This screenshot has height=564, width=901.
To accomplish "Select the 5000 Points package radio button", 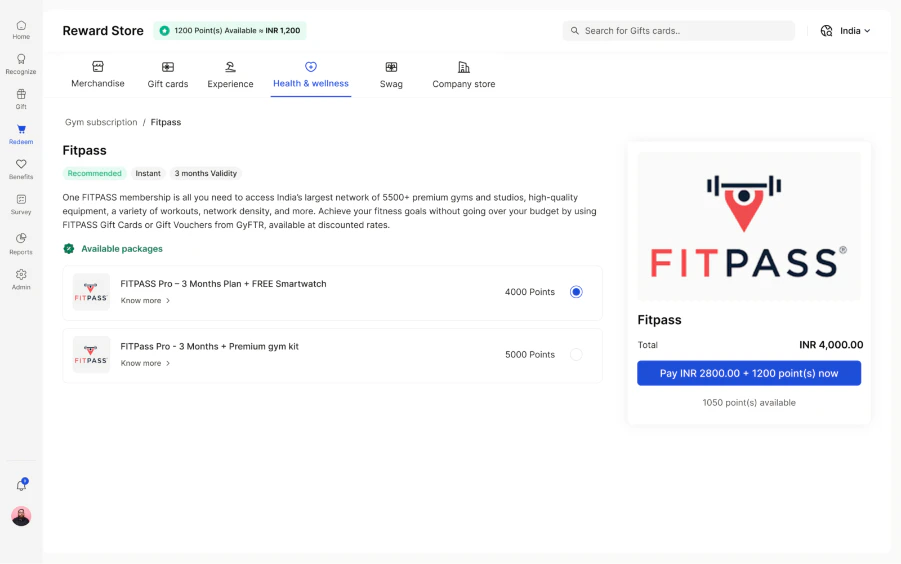I will click(576, 354).
